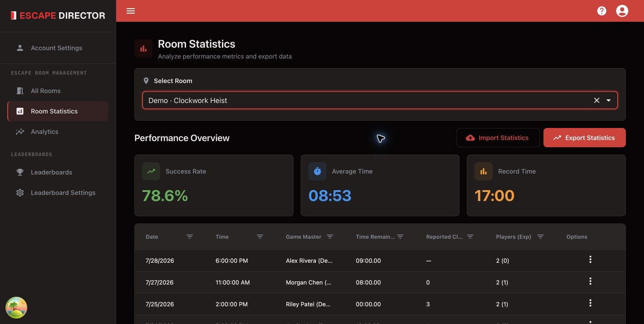Click the building icon next to All Rooms
The width and height of the screenshot is (644, 324).
20,91
